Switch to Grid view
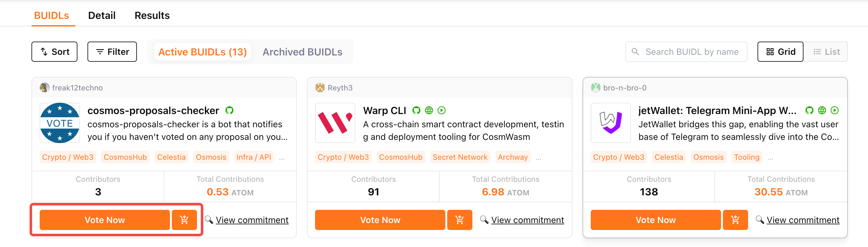Image resolution: width=868 pixels, height=247 pixels. pyautogui.click(x=781, y=52)
